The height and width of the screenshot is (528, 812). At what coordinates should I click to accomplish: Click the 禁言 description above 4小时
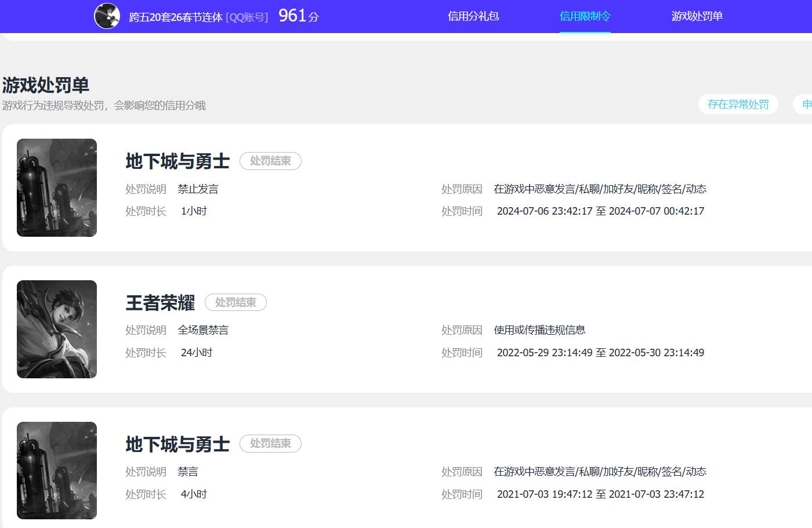(x=188, y=472)
